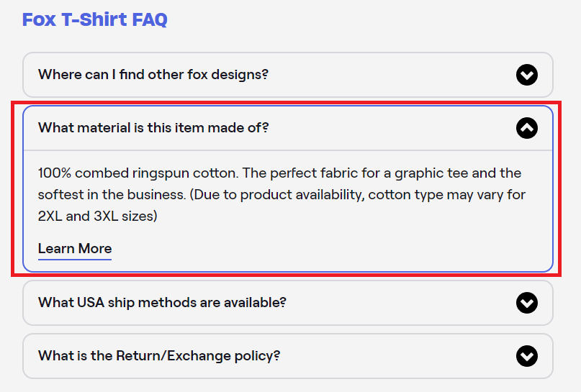Expand 'What is the Return/Exchange policy?' question
Viewport: 581px width, 392px height.
[288, 356]
